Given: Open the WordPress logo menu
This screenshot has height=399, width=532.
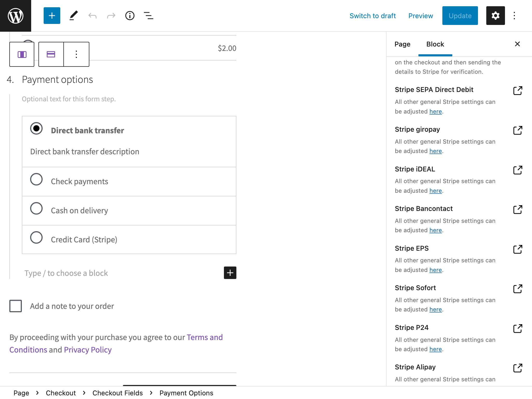Looking at the screenshot, I should click(16, 16).
